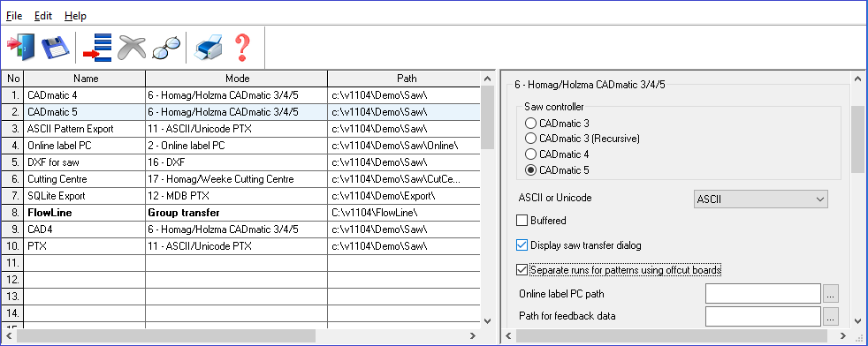Click the Mode column header
868x346 pixels.
pyautogui.click(x=237, y=78)
